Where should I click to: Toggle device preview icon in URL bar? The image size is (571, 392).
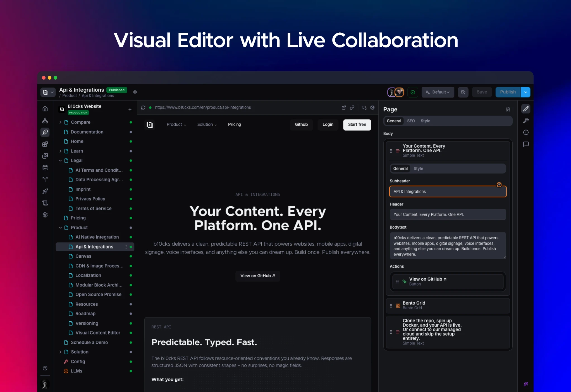click(364, 107)
